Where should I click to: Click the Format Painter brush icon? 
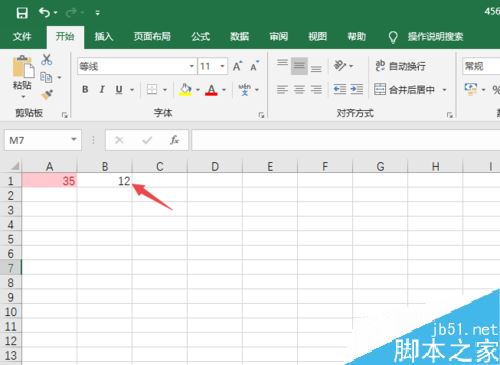pos(47,95)
